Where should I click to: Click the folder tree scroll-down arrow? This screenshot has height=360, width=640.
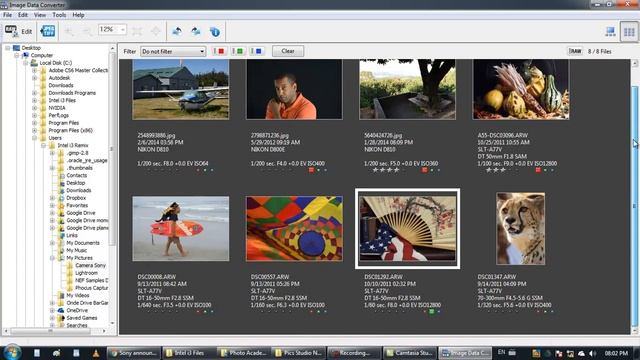click(112, 323)
